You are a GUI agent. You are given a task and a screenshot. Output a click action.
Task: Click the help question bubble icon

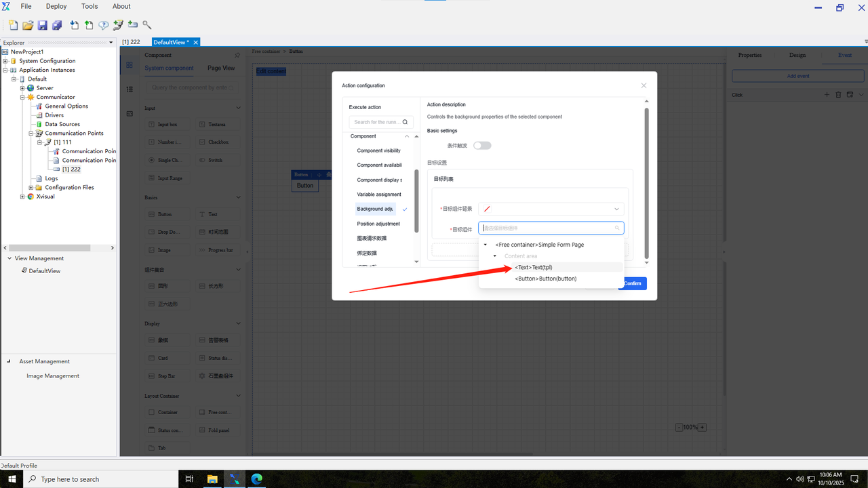(103, 25)
